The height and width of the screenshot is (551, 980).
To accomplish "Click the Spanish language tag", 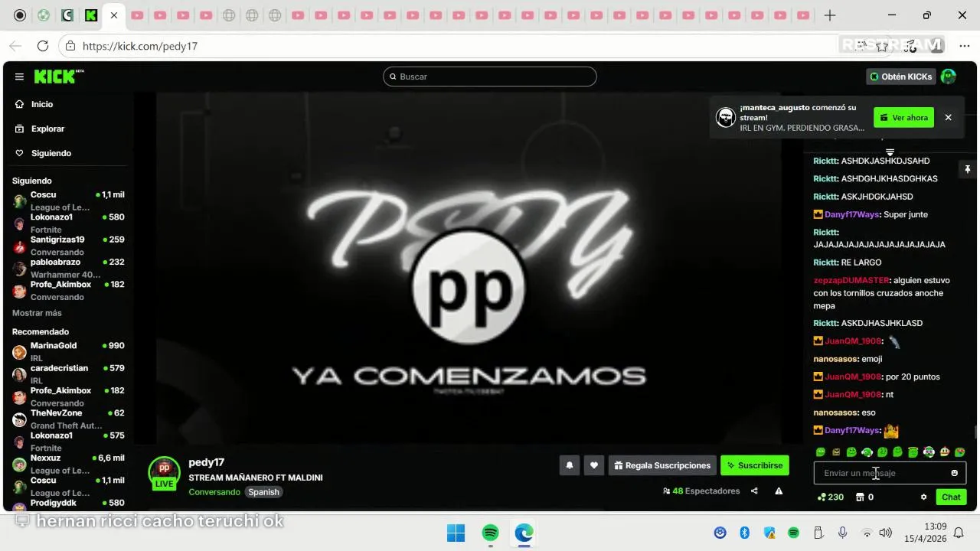I will click(x=263, y=492).
